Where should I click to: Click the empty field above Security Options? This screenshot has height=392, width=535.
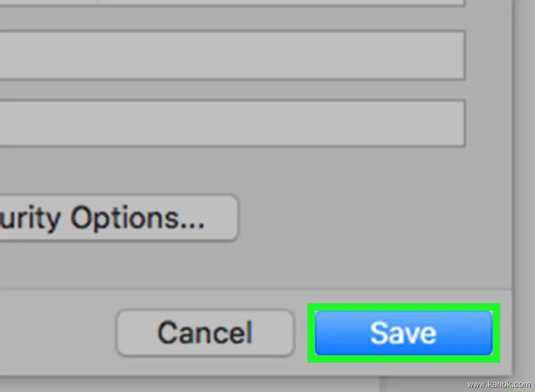pyautogui.click(x=232, y=123)
